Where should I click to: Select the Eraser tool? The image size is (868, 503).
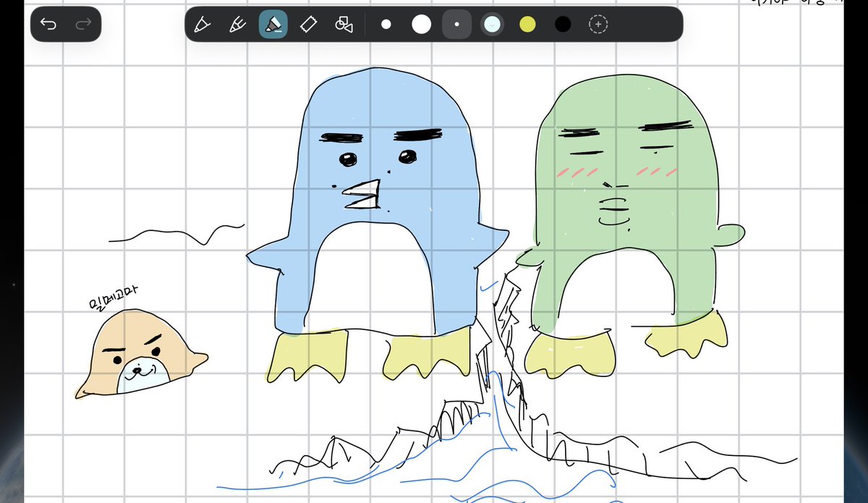click(309, 25)
